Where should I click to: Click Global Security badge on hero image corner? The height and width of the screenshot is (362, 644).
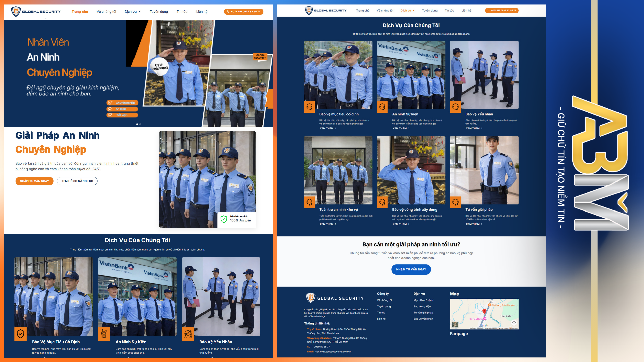point(260,56)
